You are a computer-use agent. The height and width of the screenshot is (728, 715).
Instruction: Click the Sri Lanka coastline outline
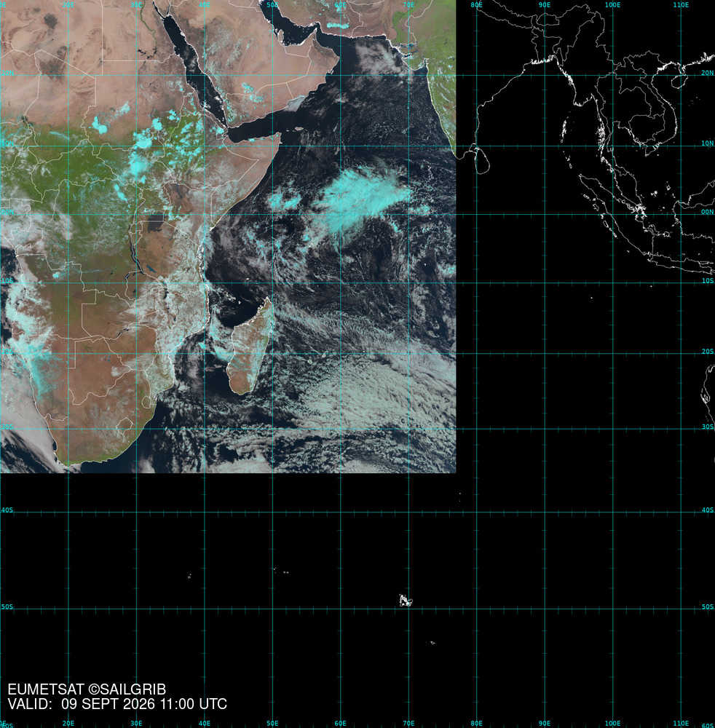pyautogui.click(x=483, y=159)
